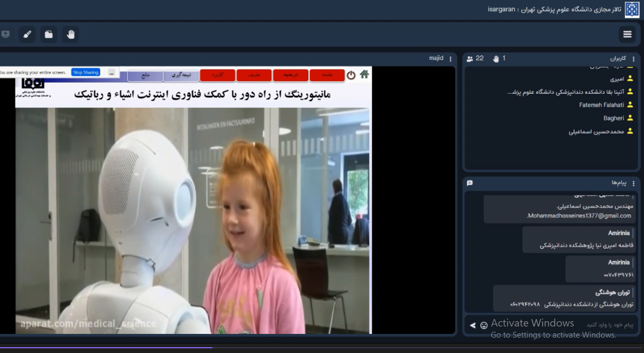Send the chat message with arrow icon
The image size is (644, 353).
pyautogui.click(x=472, y=324)
